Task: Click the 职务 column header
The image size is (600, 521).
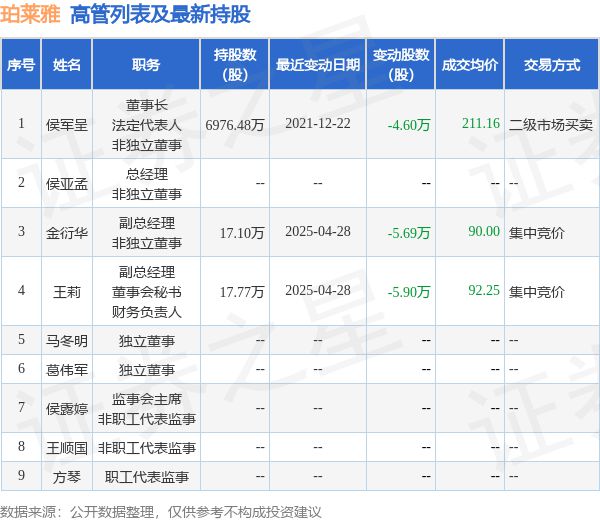Action: click(146, 65)
